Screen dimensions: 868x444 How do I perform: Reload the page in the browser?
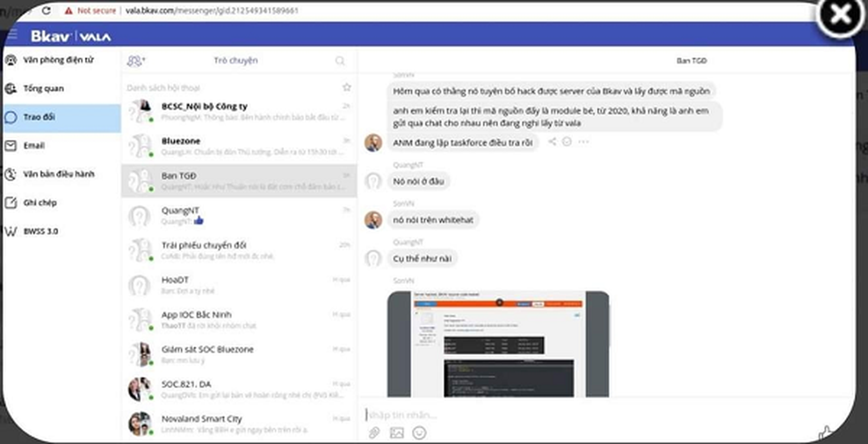pyautogui.click(x=47, y=11)
